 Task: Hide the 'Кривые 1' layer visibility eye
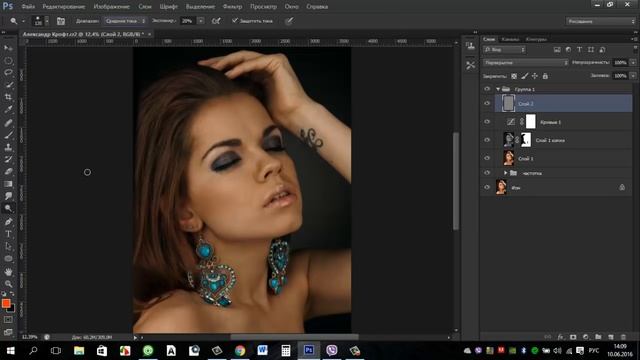coord(487,122)
